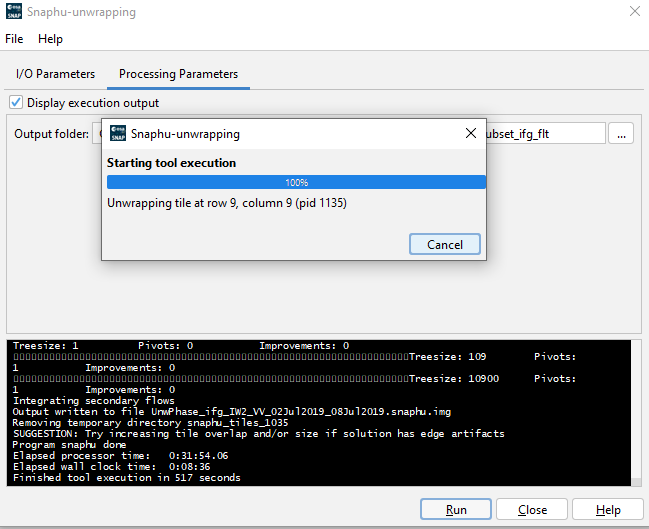Click the 100% progress bar
The image size is (649, 529).
(296, 182)
